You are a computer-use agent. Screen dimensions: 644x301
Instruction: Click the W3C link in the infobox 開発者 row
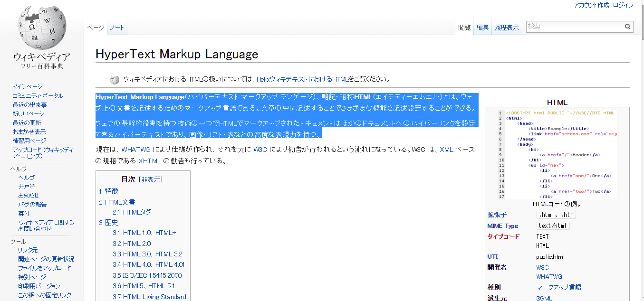point(542,267)
